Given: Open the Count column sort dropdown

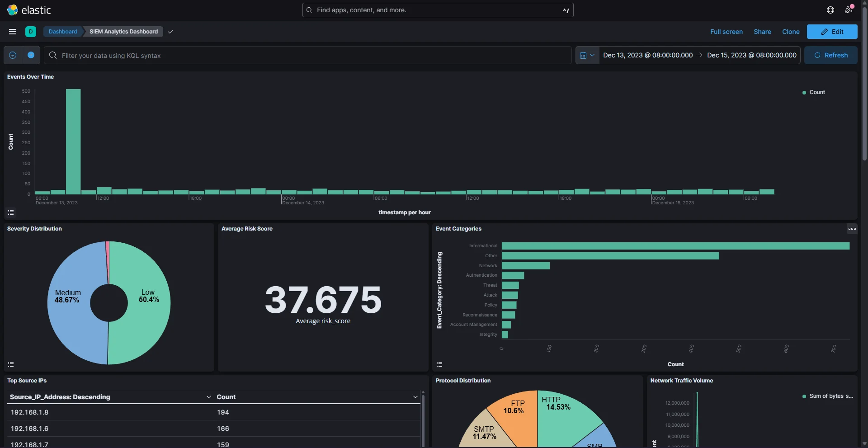Looking at the screenshot, I should pos(415,397).
